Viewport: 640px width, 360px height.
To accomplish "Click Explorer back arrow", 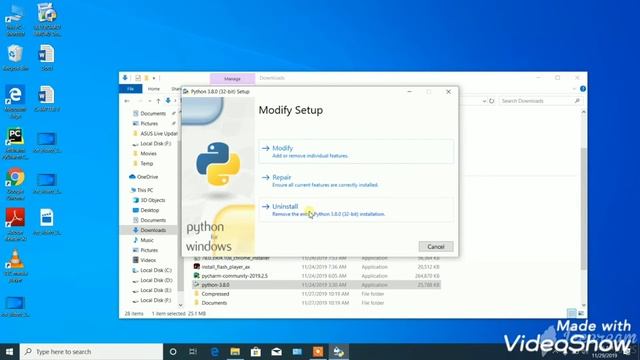I will (x=127, y=101).
